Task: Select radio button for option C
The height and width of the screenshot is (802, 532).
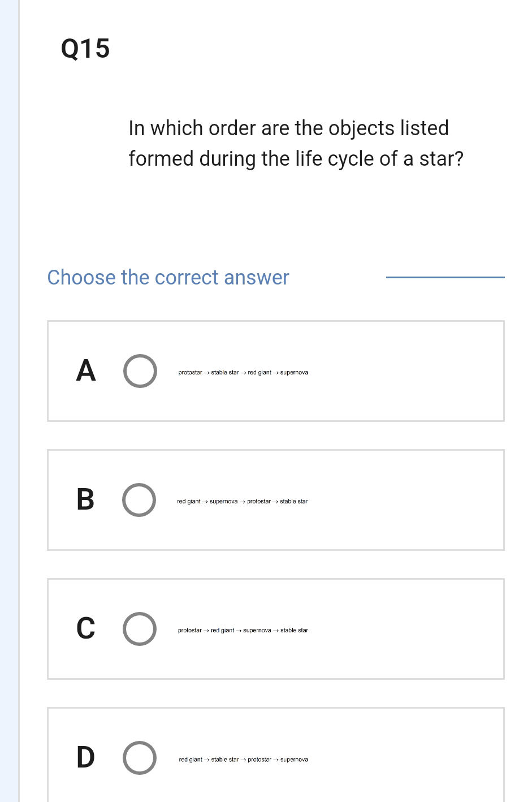Action: (140, 629)
